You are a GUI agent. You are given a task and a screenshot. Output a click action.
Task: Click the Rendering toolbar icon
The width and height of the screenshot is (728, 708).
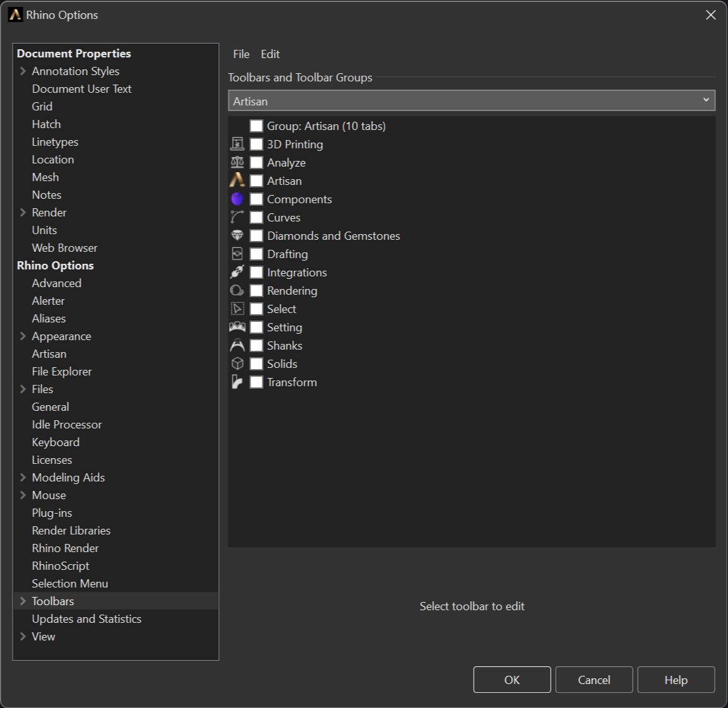237,291
